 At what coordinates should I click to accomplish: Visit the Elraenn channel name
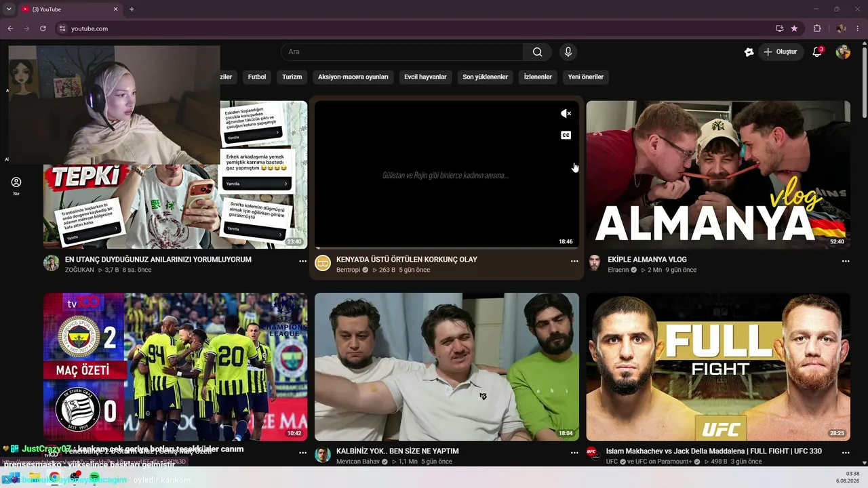tap(618, 270)
